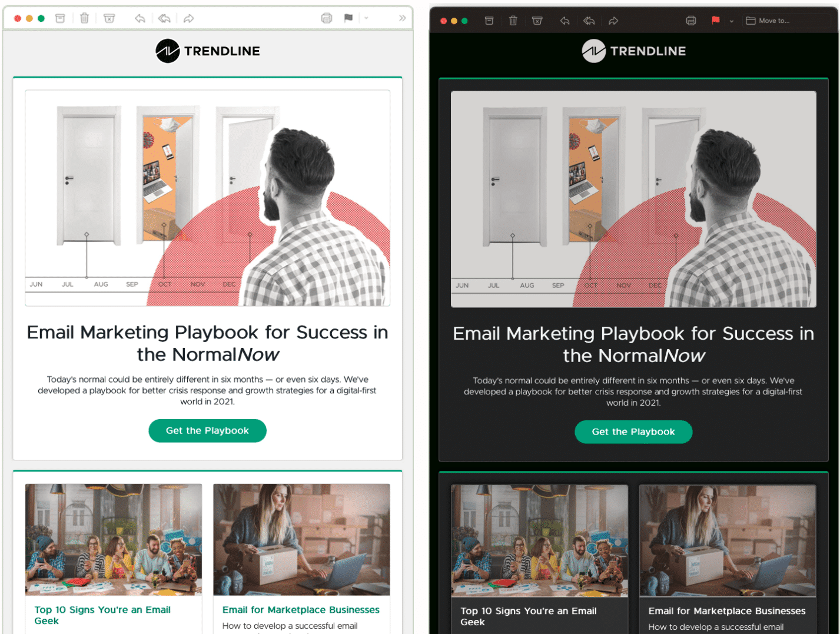Archive the message in the light window
The height and width of the screenshot is (634, 840).
[60, 18]
